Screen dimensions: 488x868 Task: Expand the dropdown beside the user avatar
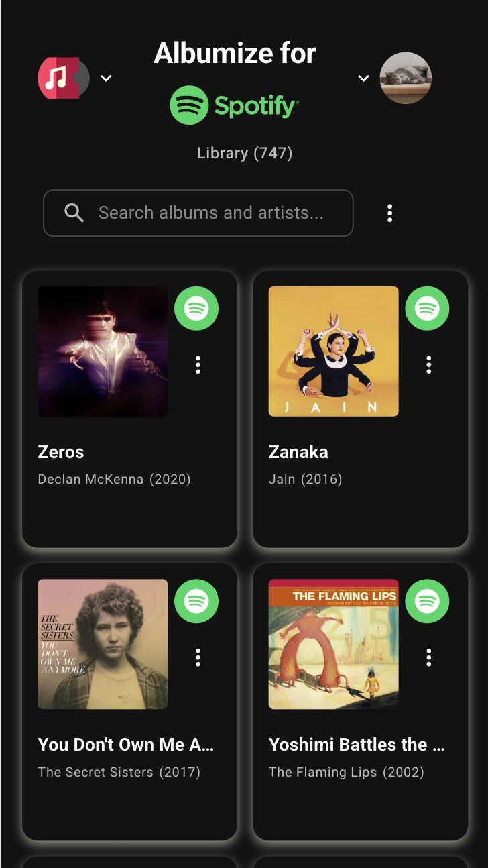[363, 78]
